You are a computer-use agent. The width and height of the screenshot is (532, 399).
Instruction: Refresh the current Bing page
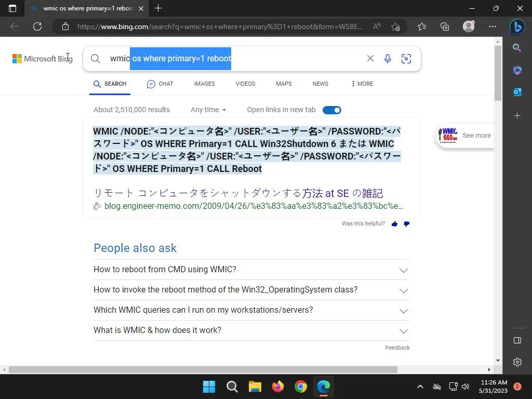[x=37, y=26]
